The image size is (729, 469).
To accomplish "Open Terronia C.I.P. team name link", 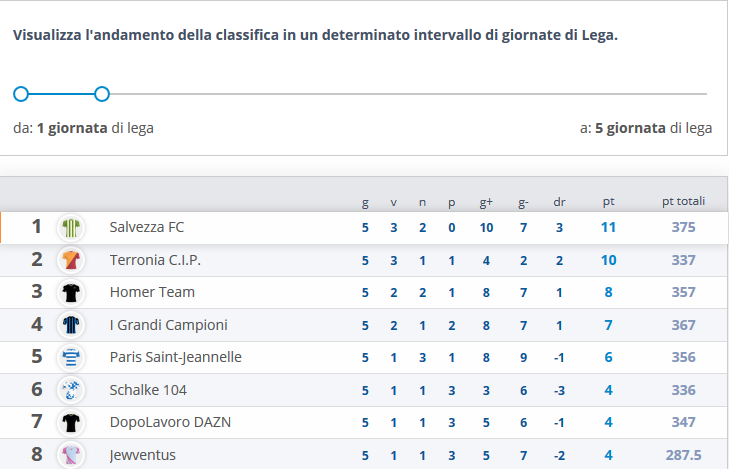I will pos(155,260).
